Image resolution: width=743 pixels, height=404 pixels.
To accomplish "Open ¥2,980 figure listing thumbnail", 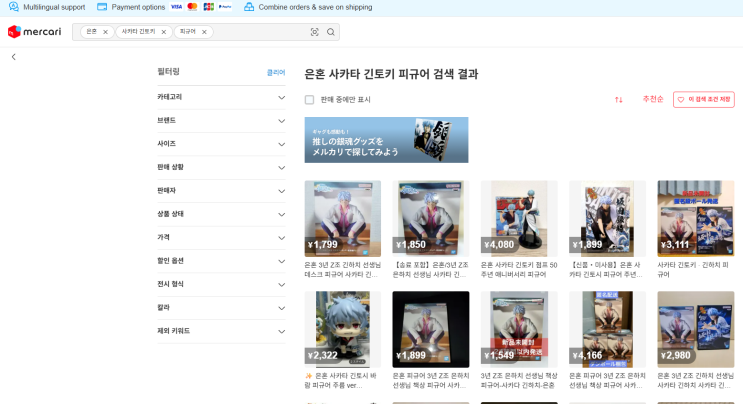I will [696, 329].
